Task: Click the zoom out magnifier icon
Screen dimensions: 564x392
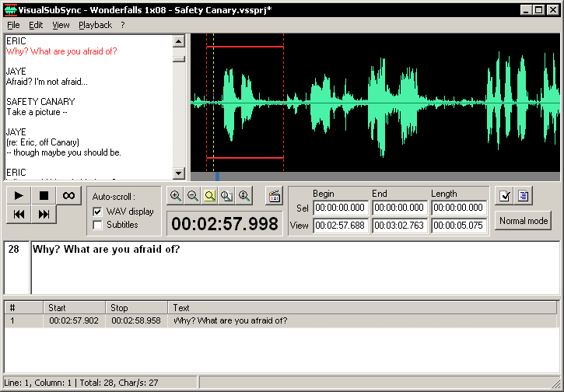Action: (x=193, y=196)
